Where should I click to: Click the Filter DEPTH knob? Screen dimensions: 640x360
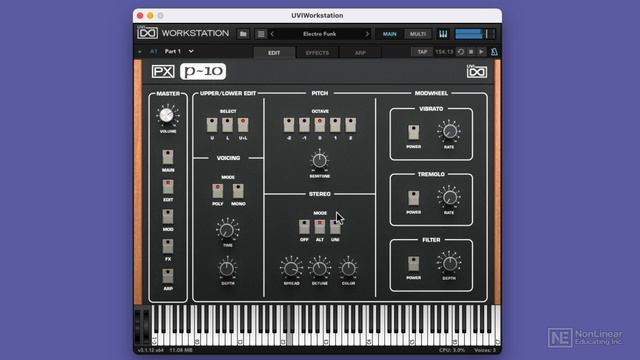click(x=450, y=263)
